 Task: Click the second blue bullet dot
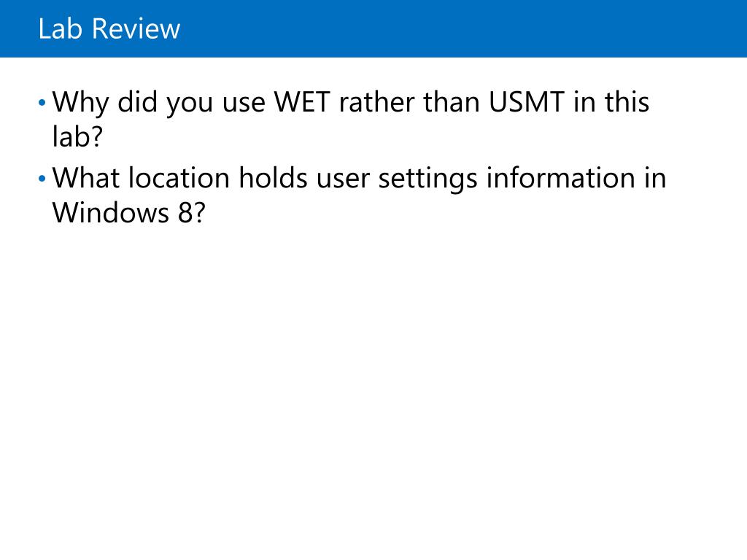[x=42, y=179]
